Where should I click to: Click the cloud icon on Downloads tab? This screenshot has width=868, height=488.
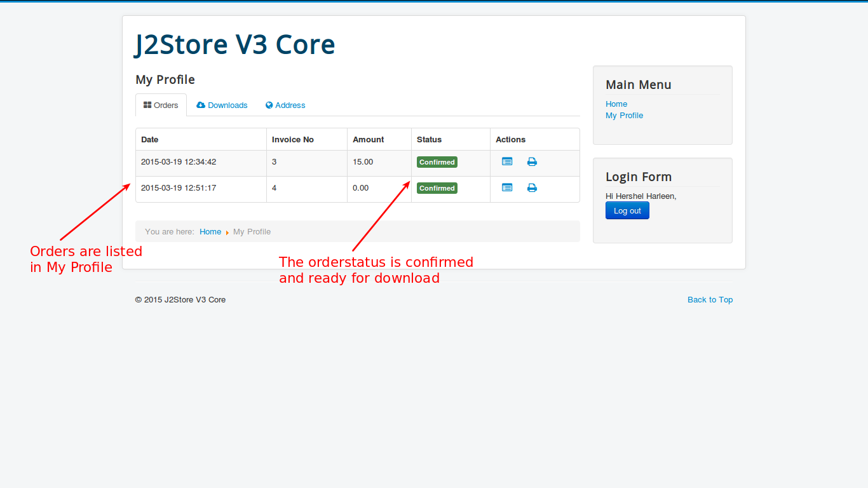pos(201,105)
